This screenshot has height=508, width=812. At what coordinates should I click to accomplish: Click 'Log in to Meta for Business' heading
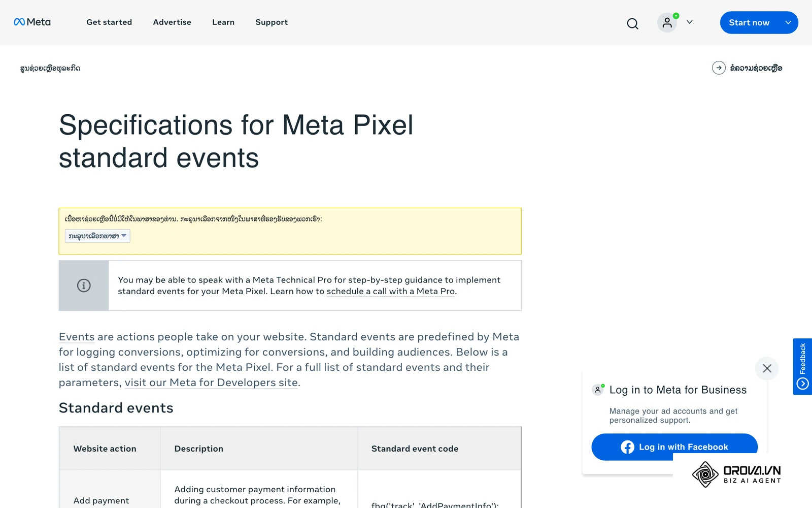678,390
